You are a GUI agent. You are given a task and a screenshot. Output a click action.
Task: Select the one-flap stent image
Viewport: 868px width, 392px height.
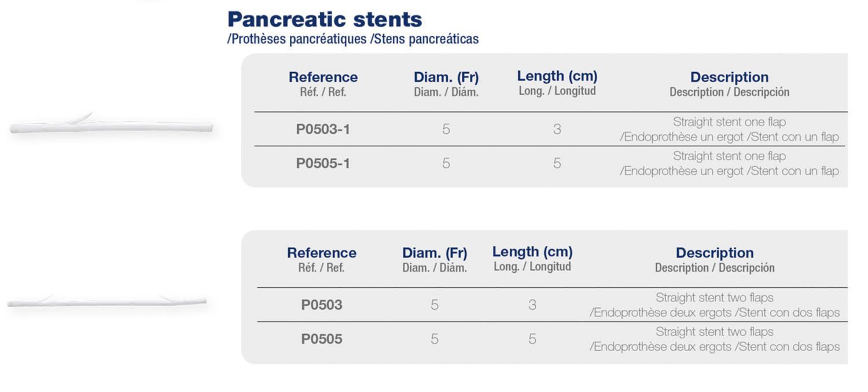[111, 125]
